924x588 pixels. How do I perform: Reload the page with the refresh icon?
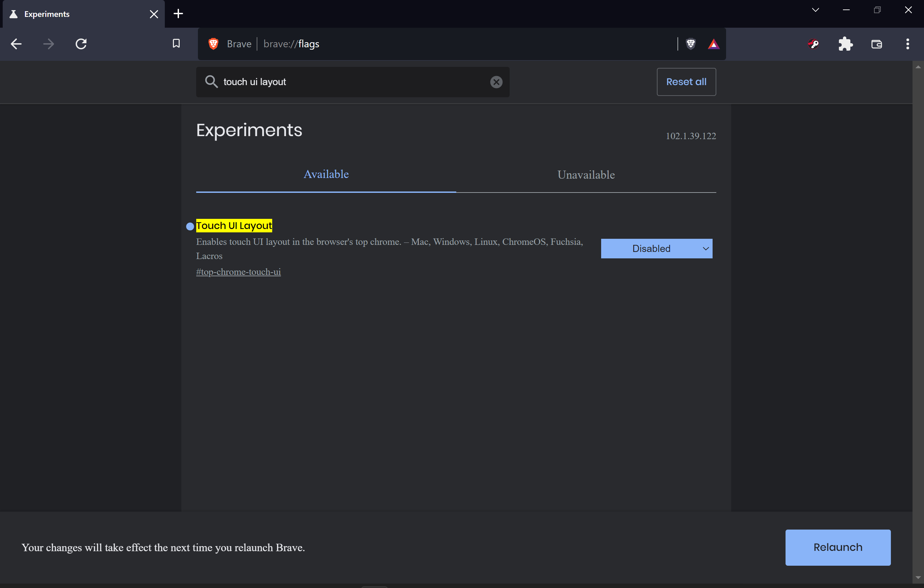[x=81, y=44]
